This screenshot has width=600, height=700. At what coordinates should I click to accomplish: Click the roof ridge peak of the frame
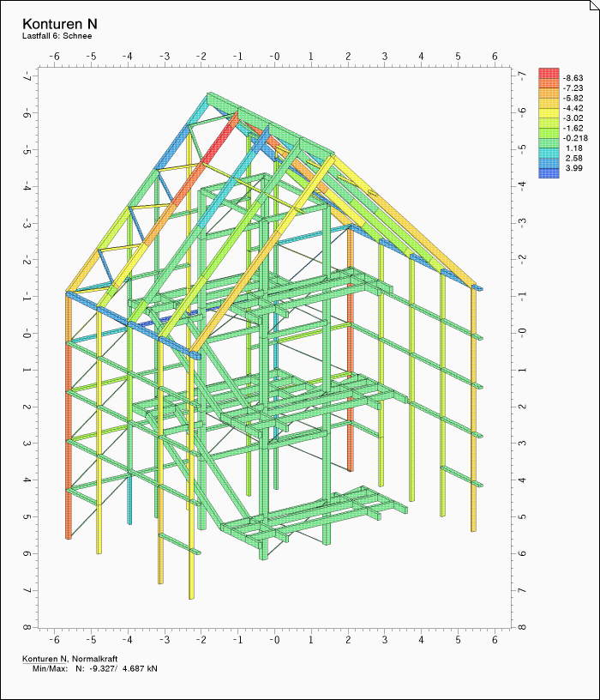pos(210,94)
